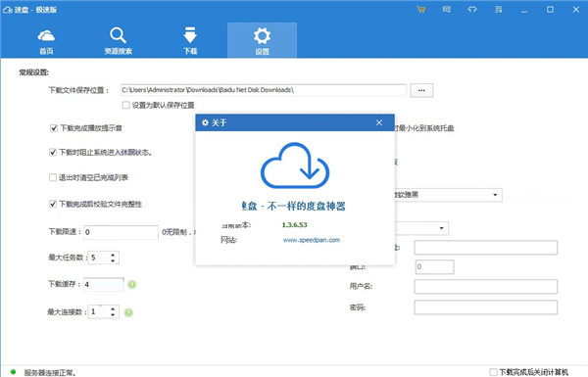
Task: Increase 最大任务数 with up arrow
Action: coord(113,255)
